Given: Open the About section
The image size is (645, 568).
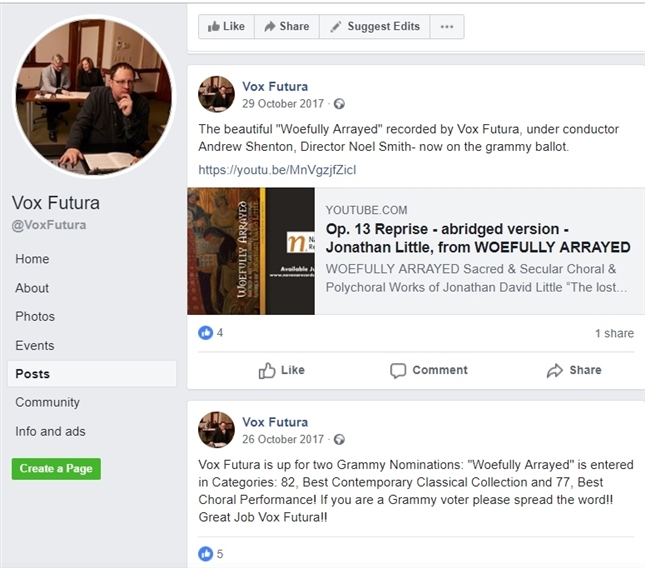Looking at the screenshot, I should (32, 288).
